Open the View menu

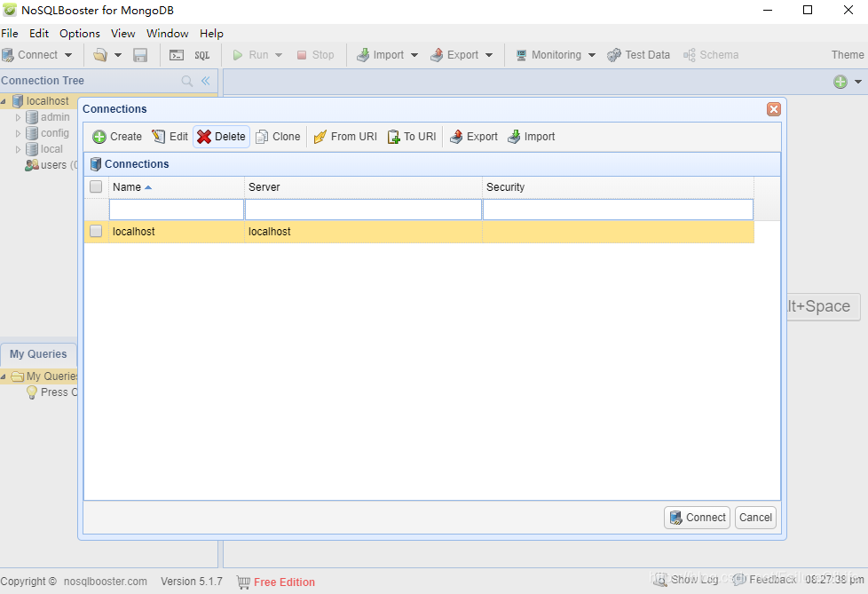[122, 33]
